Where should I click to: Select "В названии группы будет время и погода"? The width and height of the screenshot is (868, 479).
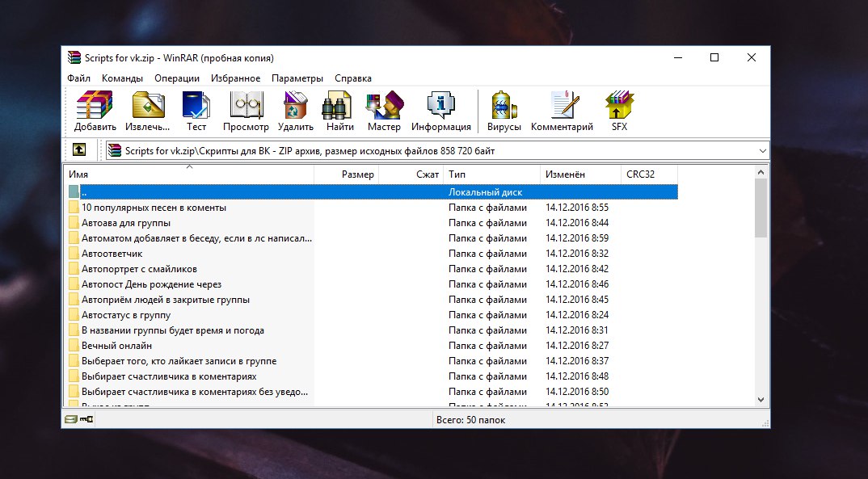coord(173,330)
